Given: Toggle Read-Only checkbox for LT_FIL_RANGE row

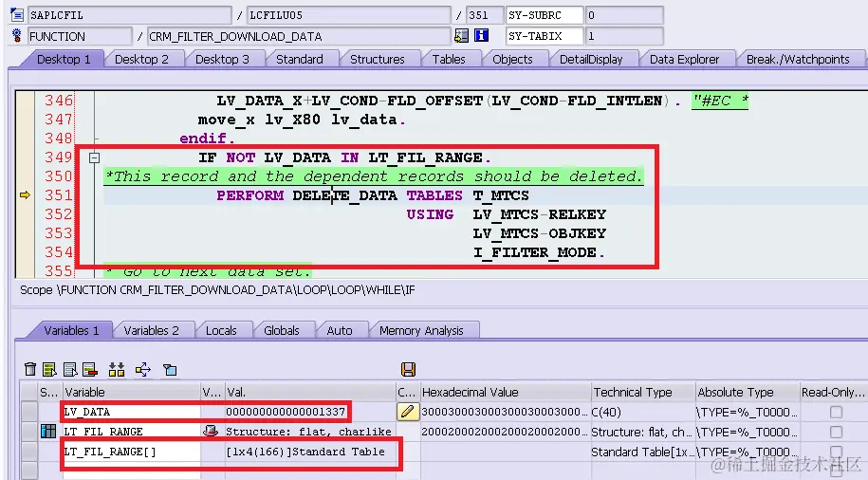Looking at the screenshot, I should point(836,432).
